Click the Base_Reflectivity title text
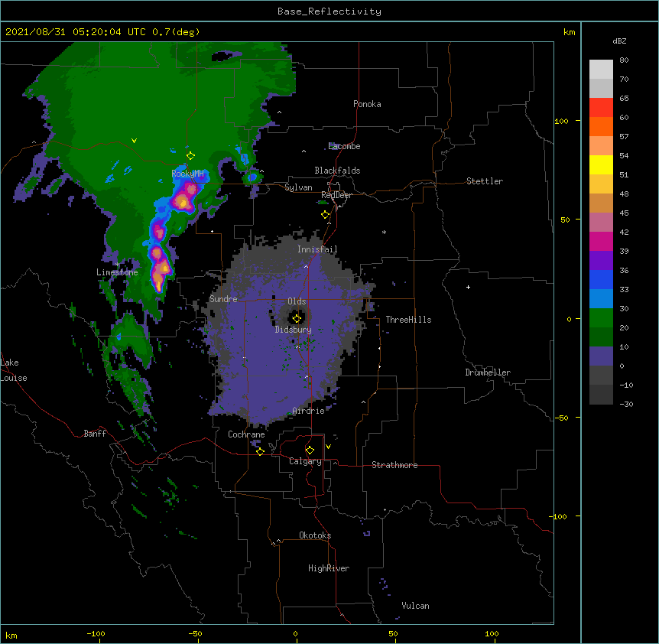This screenshot has width=659, height=644. pyautogui.click(x=329, y=11)
